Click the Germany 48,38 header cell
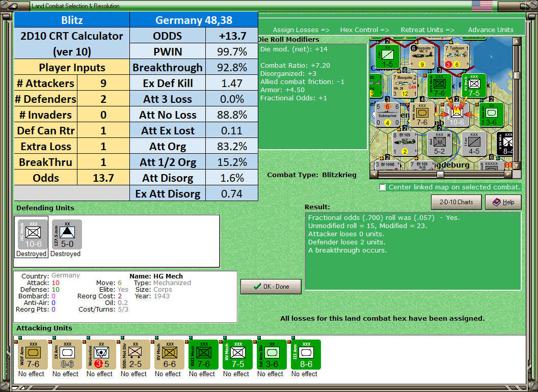The image size is (538, 392). tap(194, 20)
